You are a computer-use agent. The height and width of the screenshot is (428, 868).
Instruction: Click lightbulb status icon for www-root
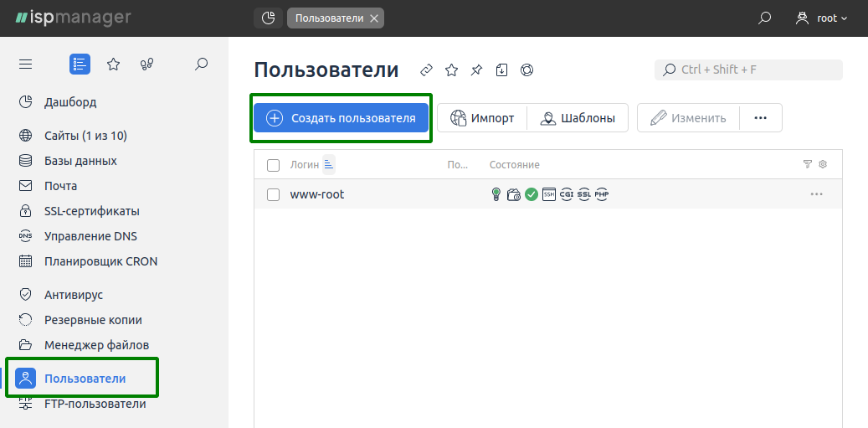[x=496, y=194]
